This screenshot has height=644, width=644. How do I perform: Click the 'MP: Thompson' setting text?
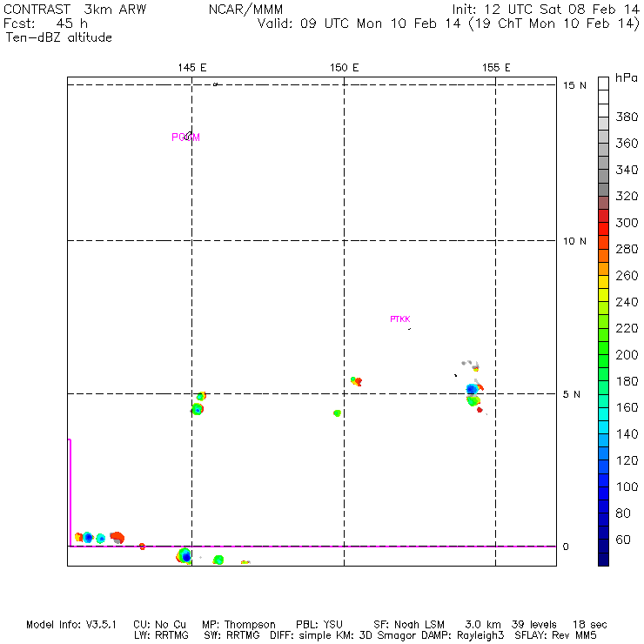(x=238, y=625)
